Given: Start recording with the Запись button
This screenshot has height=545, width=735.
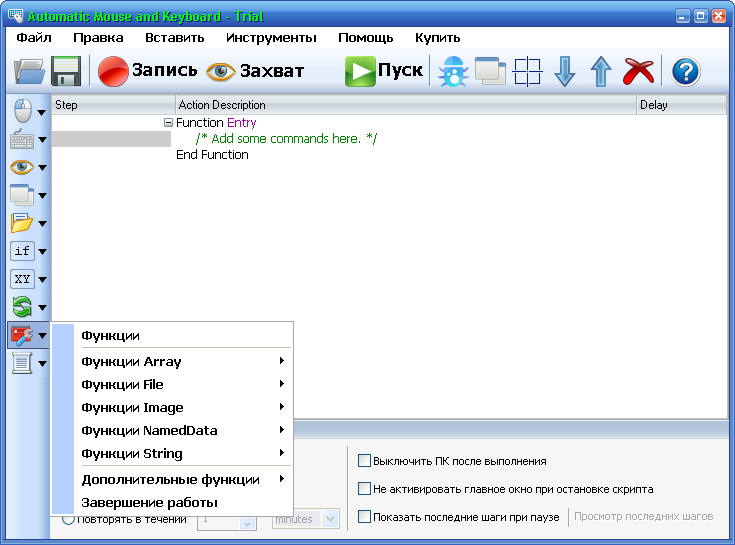Looking at the screenshot, I should pos(148,71).
